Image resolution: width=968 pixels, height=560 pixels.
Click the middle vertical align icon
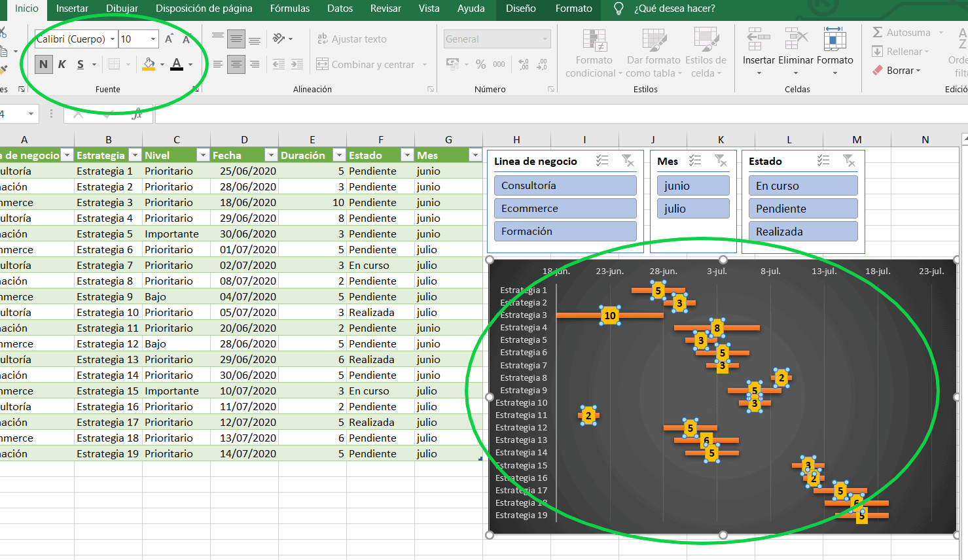pyautogui.click(x=236, y=39)
